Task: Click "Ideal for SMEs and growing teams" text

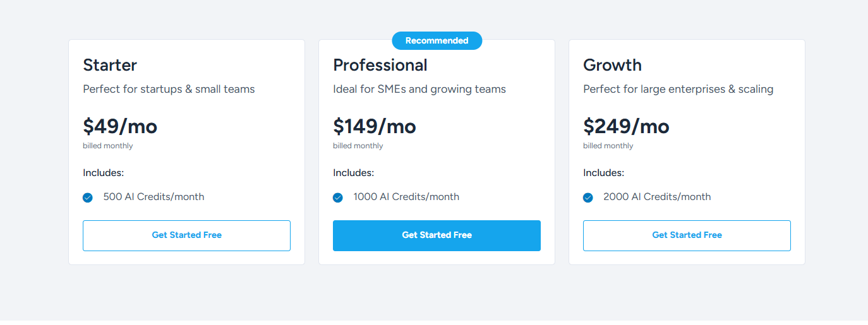Action: click(419, 89)
